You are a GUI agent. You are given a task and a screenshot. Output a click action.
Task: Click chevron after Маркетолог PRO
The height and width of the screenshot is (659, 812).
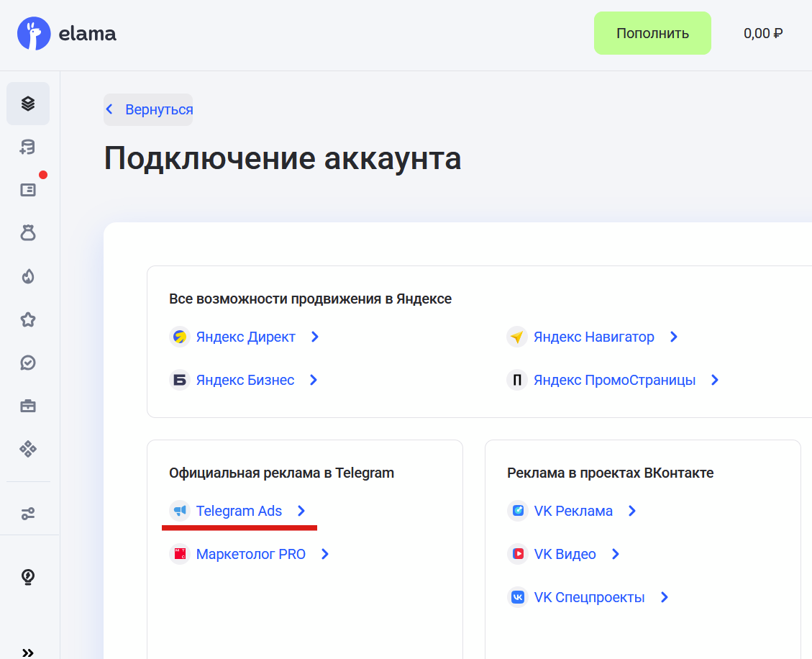(x=324, y=554)
